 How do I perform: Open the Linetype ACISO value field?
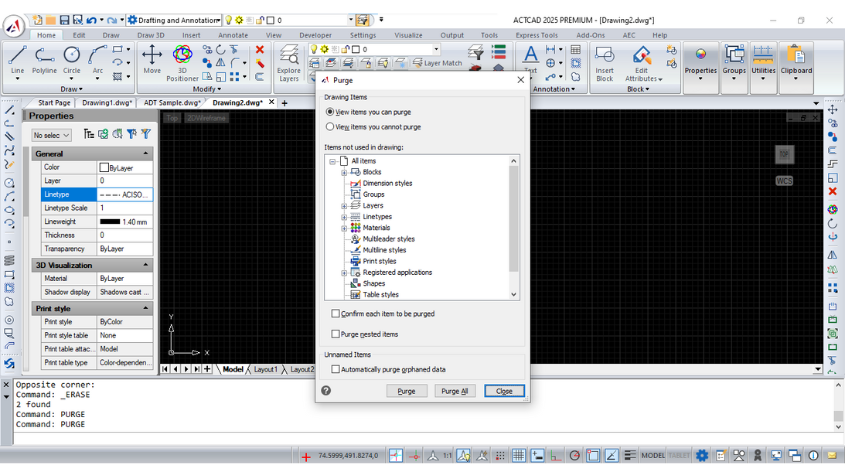pyautogui.click(x=124, y=195)
